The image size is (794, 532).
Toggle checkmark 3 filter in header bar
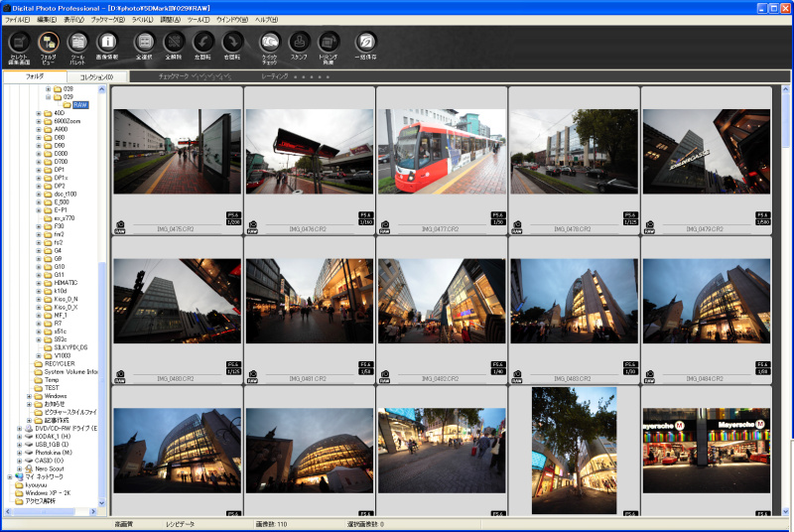210,77
